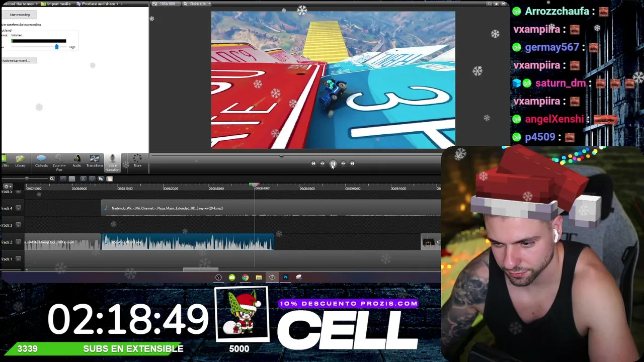Toggle the lock on Track 1
644x362 pixels.
[x=19, y=259]
